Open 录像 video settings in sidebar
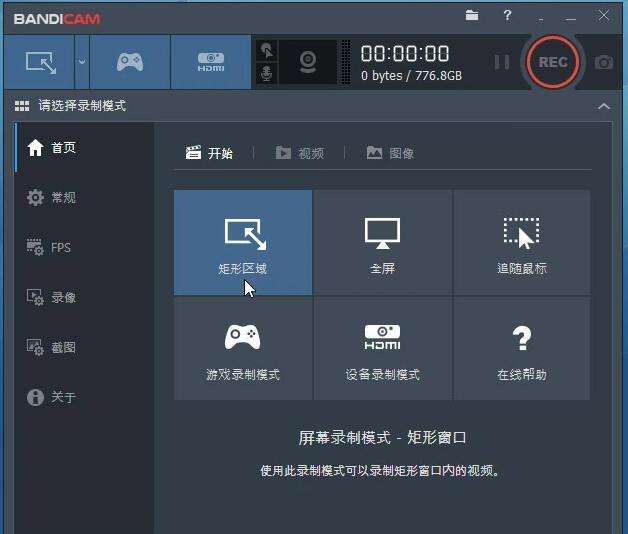 point(84,297)
